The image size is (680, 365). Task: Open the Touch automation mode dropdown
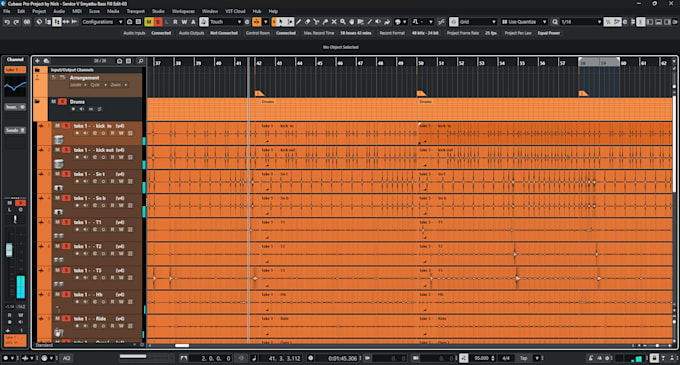(x=226, y=22)
